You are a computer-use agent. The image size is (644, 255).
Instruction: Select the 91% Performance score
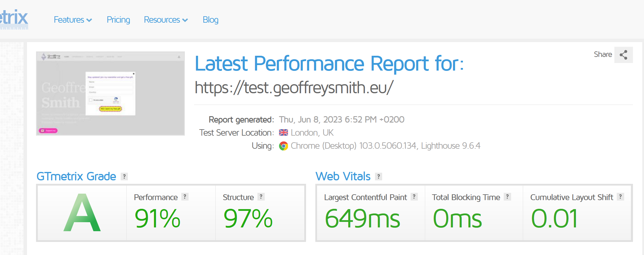tap(157, 218)
